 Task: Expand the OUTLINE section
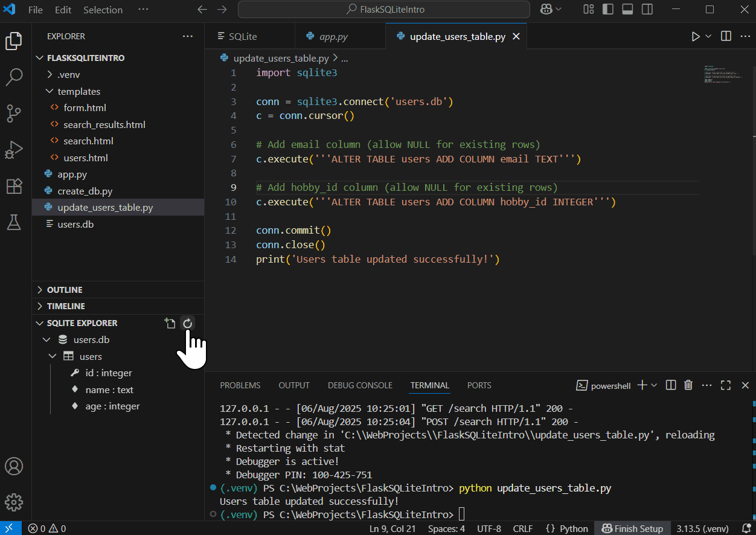[65, 290]
